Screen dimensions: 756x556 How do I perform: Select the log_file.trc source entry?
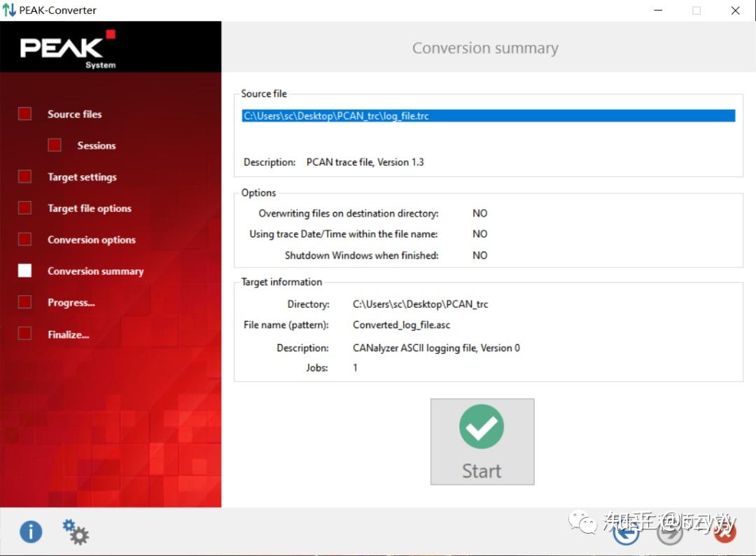coord(489,115)
